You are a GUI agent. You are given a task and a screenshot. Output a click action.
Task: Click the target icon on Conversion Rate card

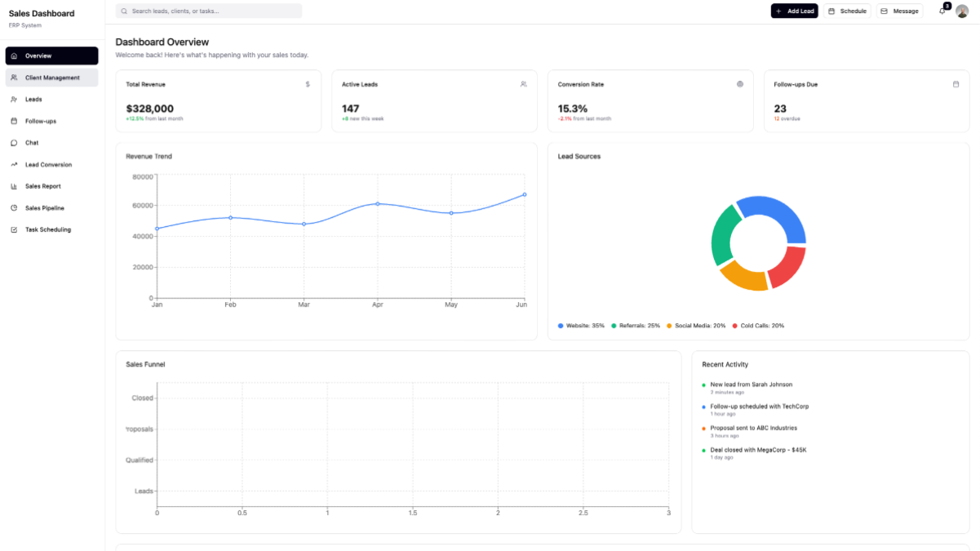pyautogui.click(x=740, y=84)
